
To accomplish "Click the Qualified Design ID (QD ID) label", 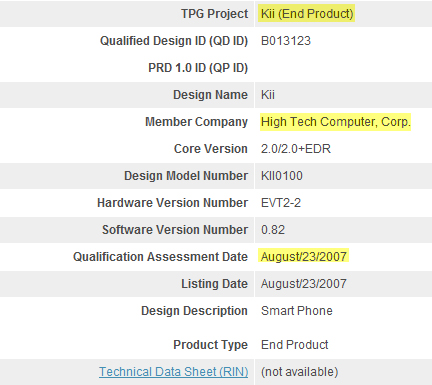I will [x=174, y=41].
